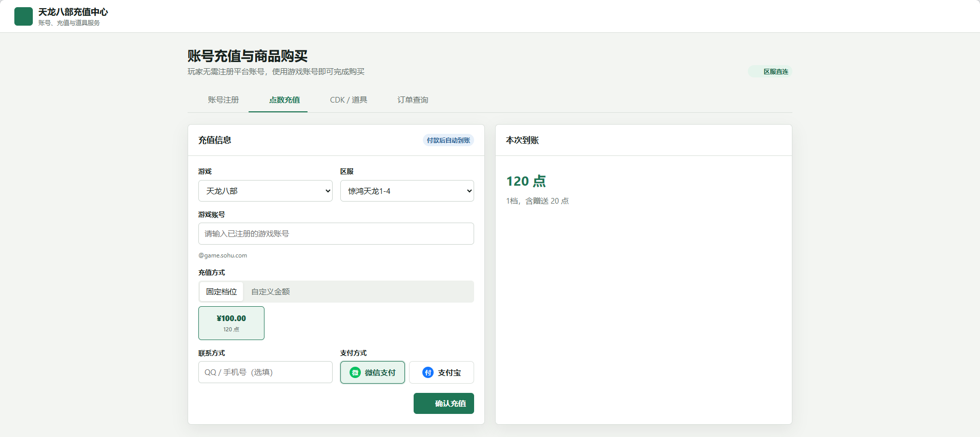Click the 确认充值 button
980x437 pixels.
pos(444,403)
